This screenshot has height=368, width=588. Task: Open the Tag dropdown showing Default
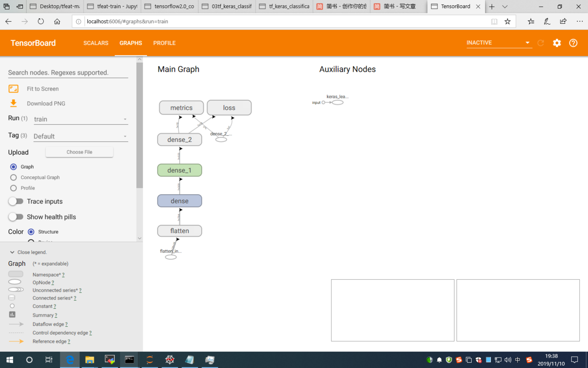(81, 136)
